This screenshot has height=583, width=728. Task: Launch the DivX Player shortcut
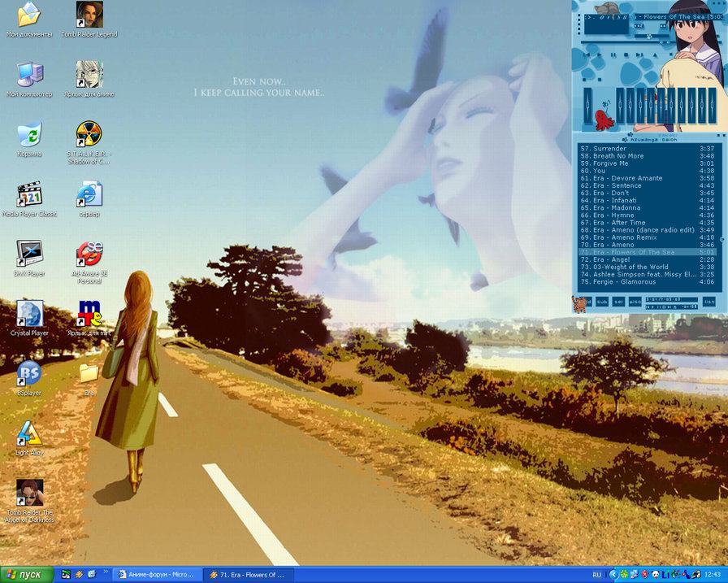point(29,259)
